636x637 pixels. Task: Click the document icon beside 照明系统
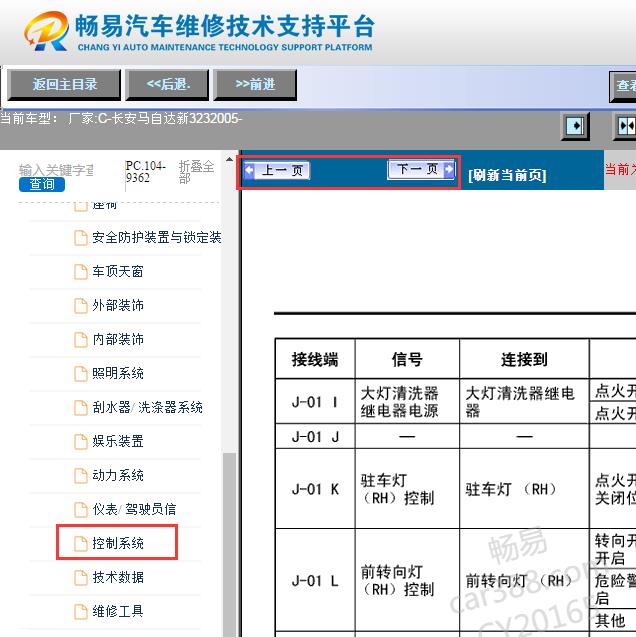point(80,374)
